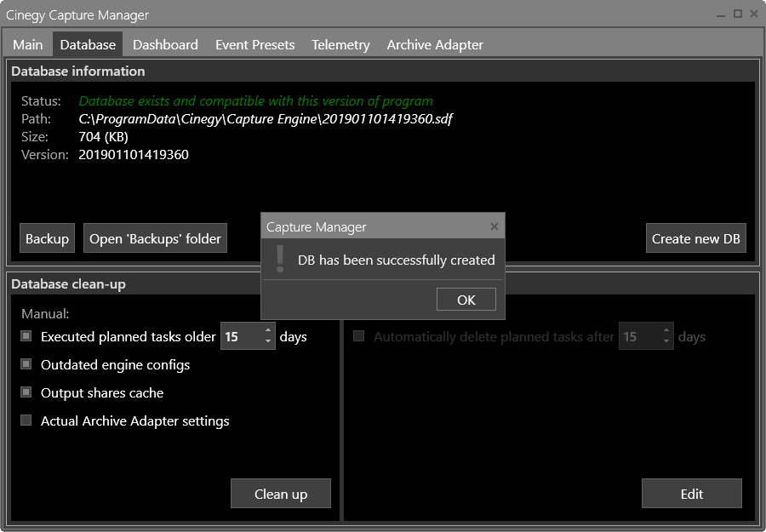
Task: Switch to the Dashboard tab
Action: pyautogui.click(x=165, y=44)
